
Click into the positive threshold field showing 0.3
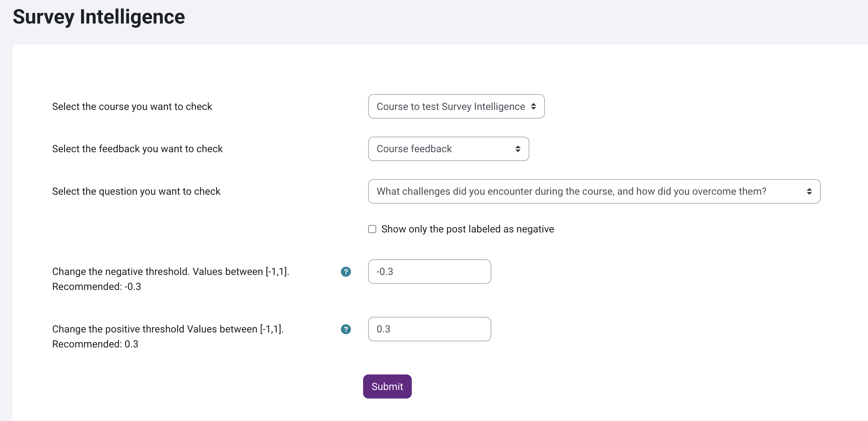pos(429,329)
